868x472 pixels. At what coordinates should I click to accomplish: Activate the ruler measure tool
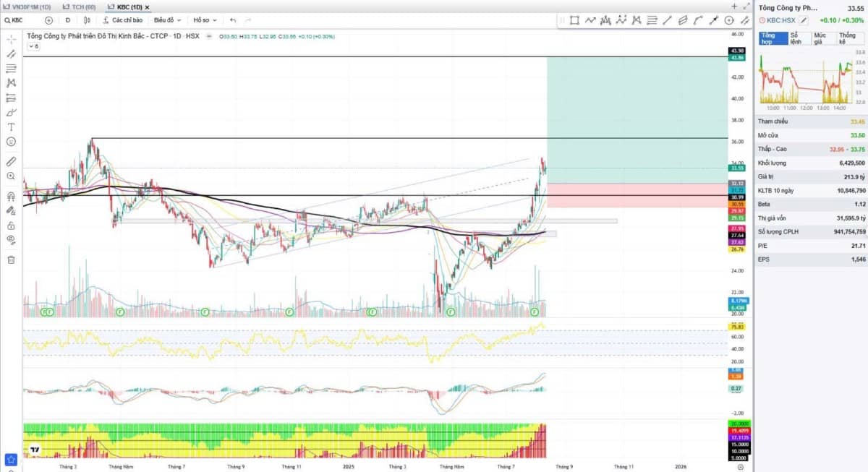coord(11,160)
